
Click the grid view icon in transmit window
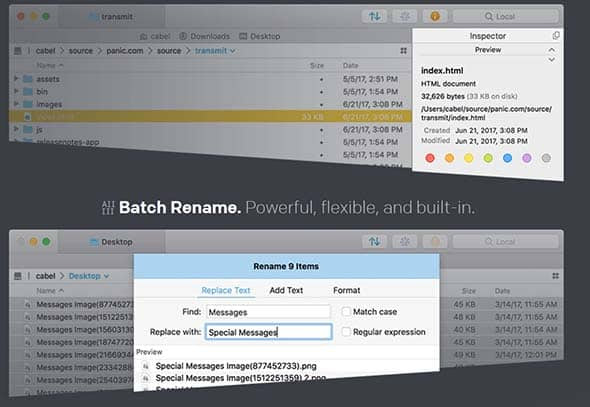[x=403, y=50]
